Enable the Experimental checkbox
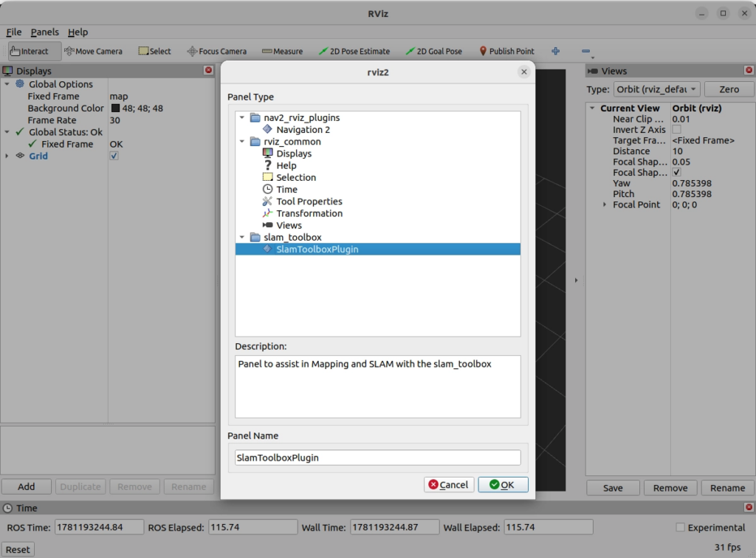 [x=680, y=527]
